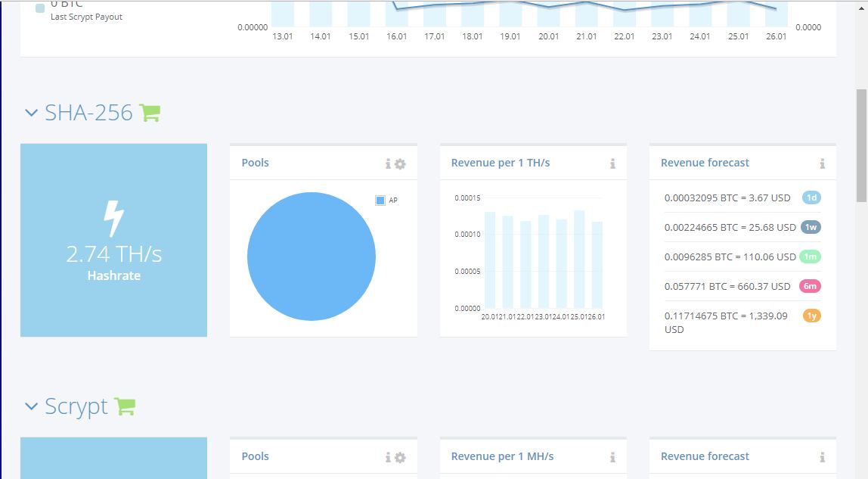Click the page vertical scrollbar thumb
The image size is (868, 479).
point(861,146)
